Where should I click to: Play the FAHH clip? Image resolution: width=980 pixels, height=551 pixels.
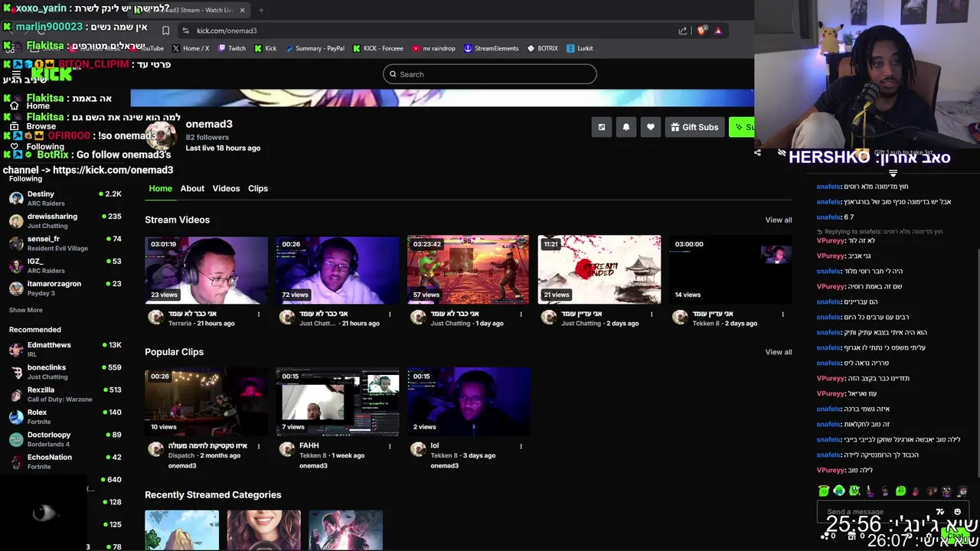(x=338, y=402)
